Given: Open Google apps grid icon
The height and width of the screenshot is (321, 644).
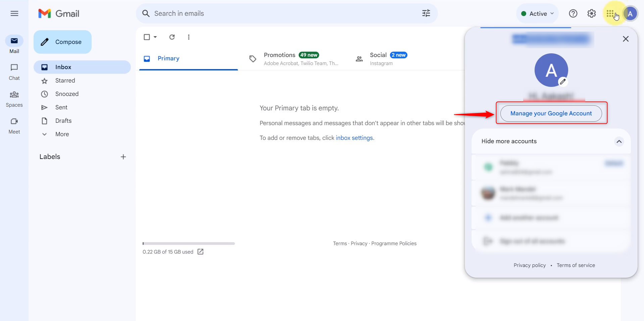Looking at the screenshot, I should click(x=610, y=13).
